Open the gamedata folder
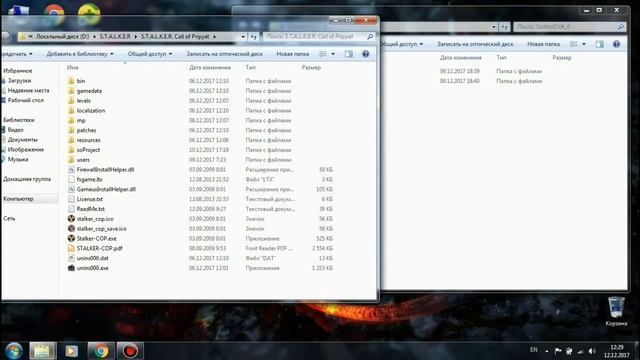This screenshot has width=640, height=360. (x=89, y=91)
